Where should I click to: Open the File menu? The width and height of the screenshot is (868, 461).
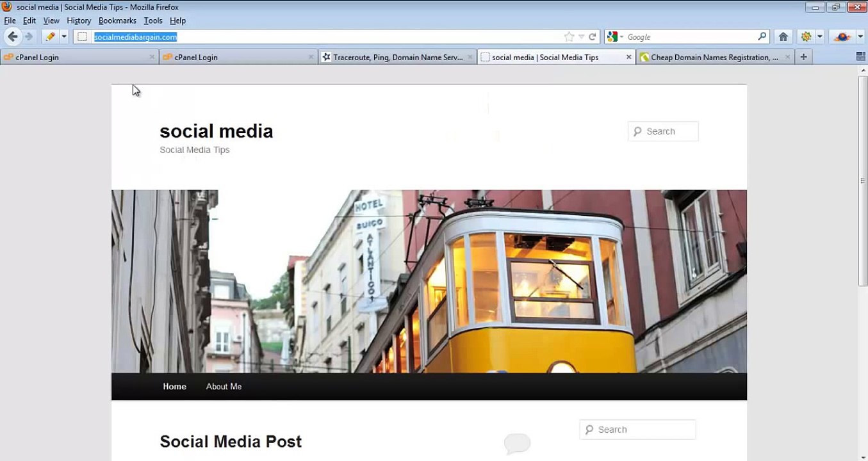click(x=10, y=20)
